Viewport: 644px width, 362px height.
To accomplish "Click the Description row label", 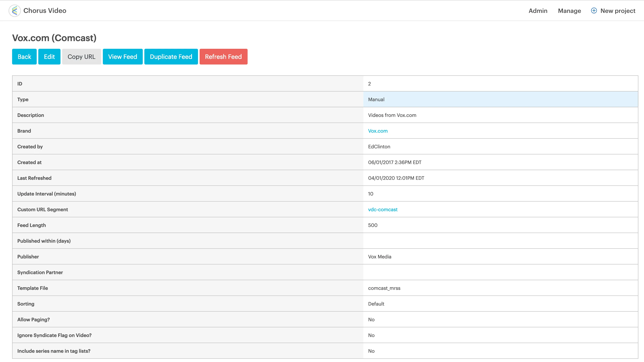I will [30, 115].
